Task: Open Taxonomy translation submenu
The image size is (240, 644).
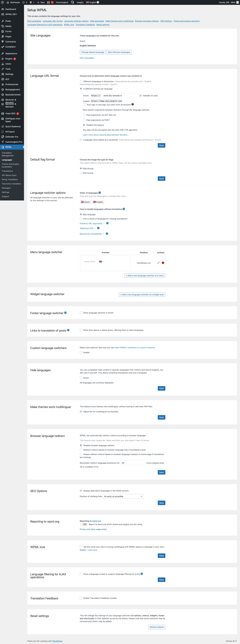Action: (11, 184)
